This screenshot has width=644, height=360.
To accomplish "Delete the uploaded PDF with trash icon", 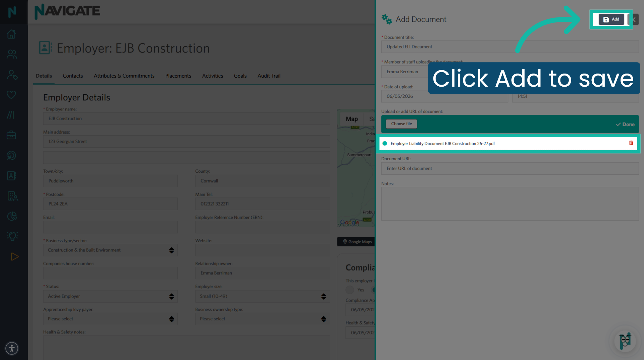I will (x=631, y=143).
